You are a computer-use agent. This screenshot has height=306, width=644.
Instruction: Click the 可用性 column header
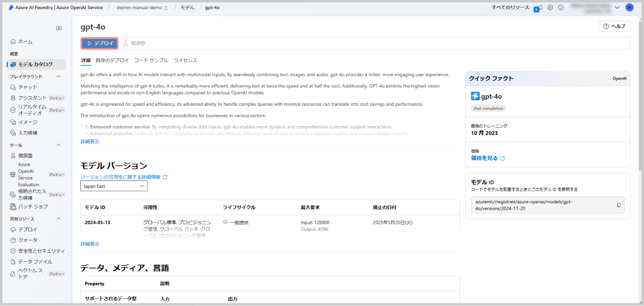click(x=150, y=207)
